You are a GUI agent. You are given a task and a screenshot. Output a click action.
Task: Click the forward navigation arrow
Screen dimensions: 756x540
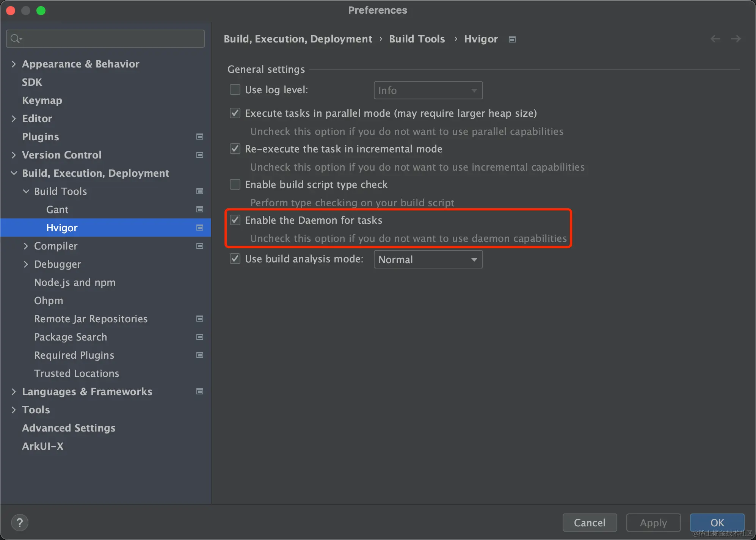point(736,39)
